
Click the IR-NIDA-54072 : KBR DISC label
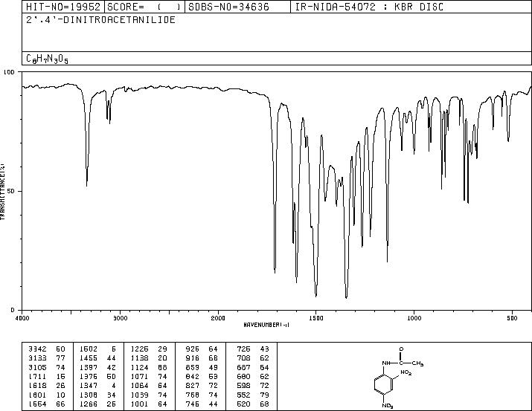pyautogui.click(x=369, y=7)
